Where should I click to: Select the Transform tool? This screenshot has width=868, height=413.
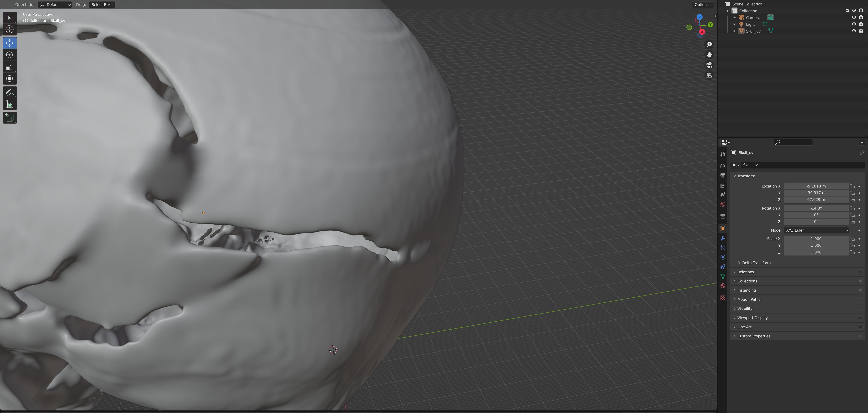click(x=9, y=79)
